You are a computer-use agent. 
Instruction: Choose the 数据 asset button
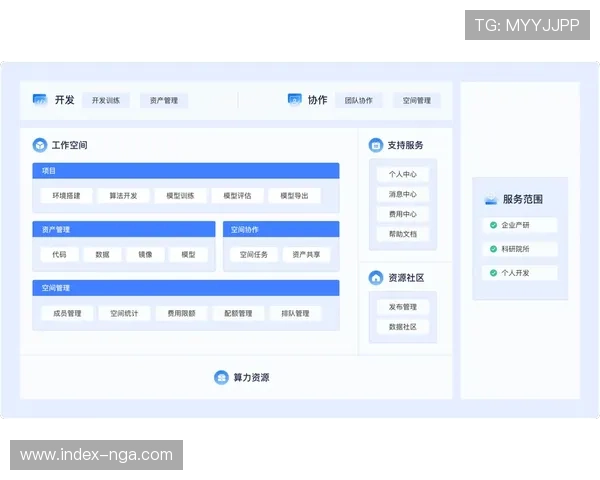pyautogui.click(x=102, y=255)
